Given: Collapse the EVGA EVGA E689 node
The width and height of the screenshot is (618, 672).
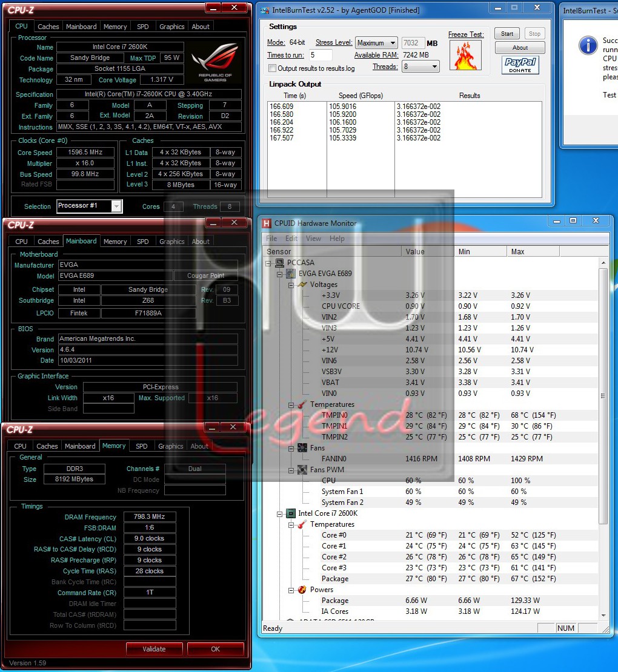Looking at the screenshot, I should 280,274.
